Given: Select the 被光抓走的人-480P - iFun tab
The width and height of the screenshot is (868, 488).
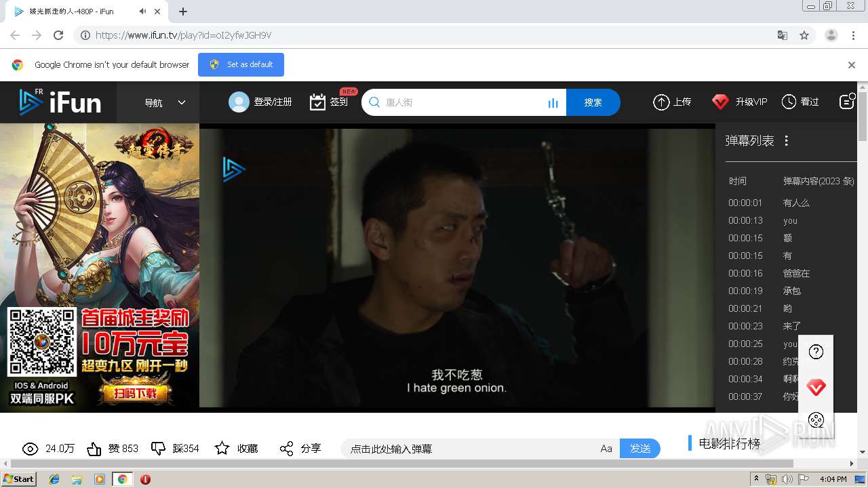Looking at the screenshot, I should point(87,12).
